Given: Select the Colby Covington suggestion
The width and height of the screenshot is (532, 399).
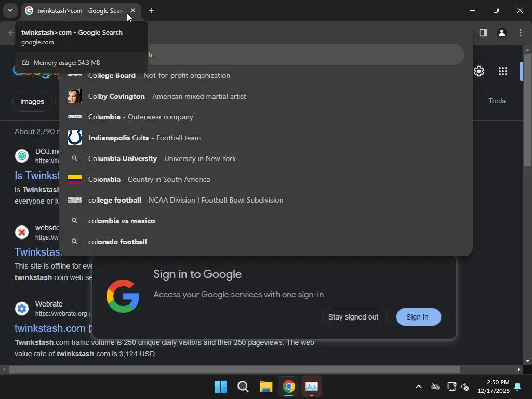Looking at the screenshot, I should 265,96.
